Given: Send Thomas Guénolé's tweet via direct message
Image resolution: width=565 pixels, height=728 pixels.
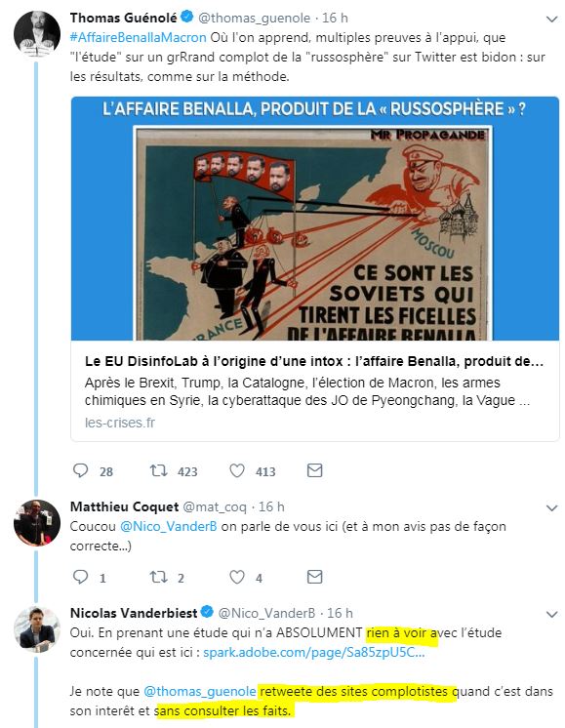Looking at the screenshot, I should tap(315, 470).
